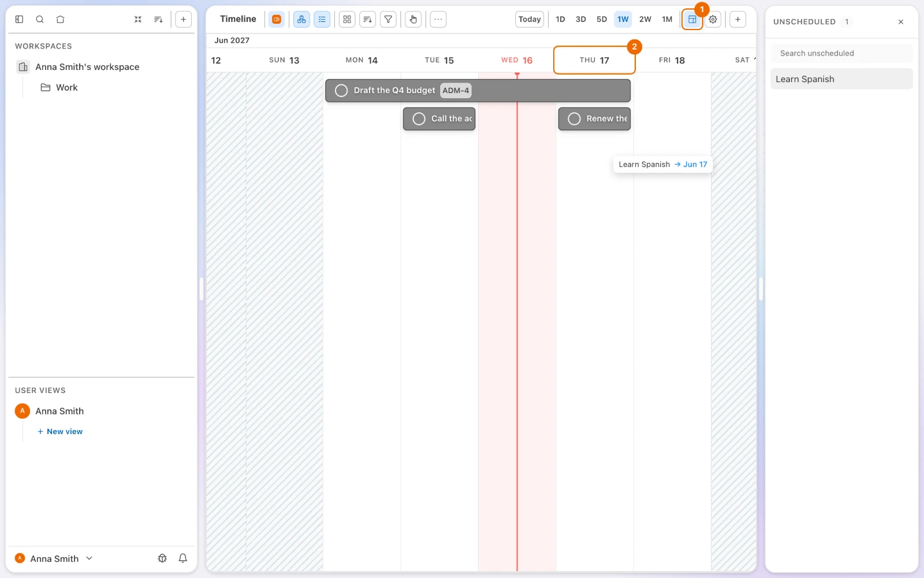The image size is (924, 578).
Task: Toggle the hierarchy display button in toolbar
Action: point(301,19)
